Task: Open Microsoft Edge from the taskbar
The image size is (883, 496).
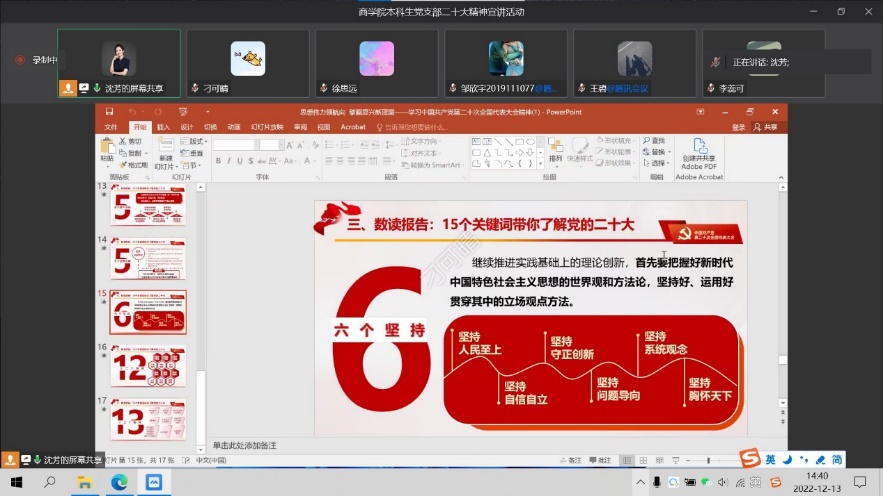Action: 120,482
